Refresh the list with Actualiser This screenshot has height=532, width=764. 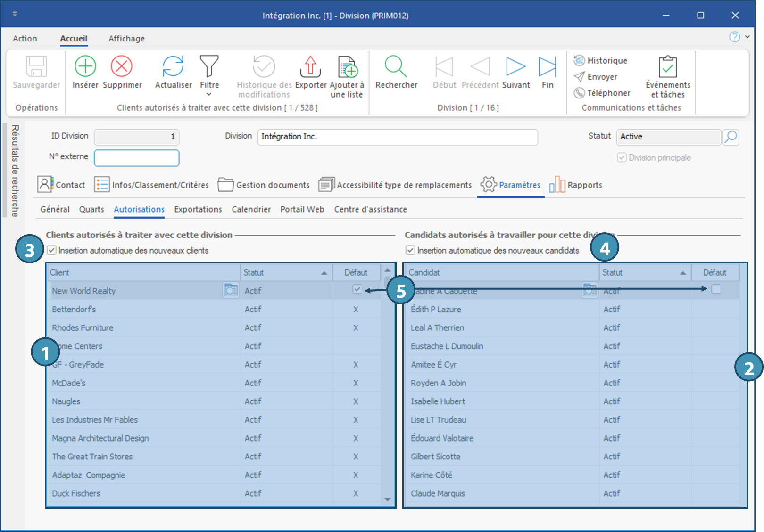click(x=173, y=66)
